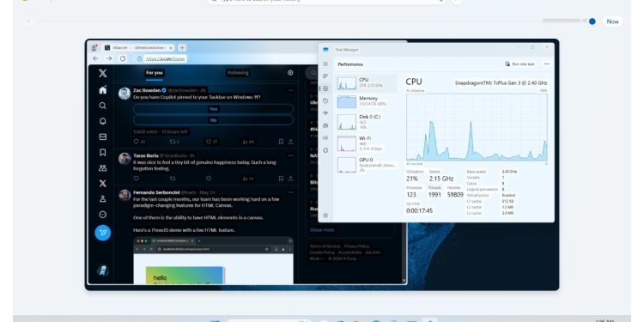
Task: Close the X browser tab
Action: coord(171,47)
